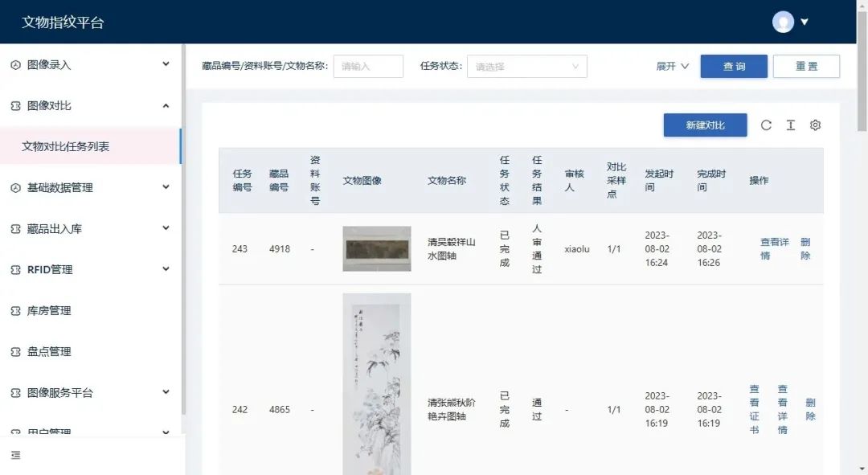The height and width of the screenshot is (475, 868).
Task: Click the 新建对比 button
Action: (x=706, y=125)
